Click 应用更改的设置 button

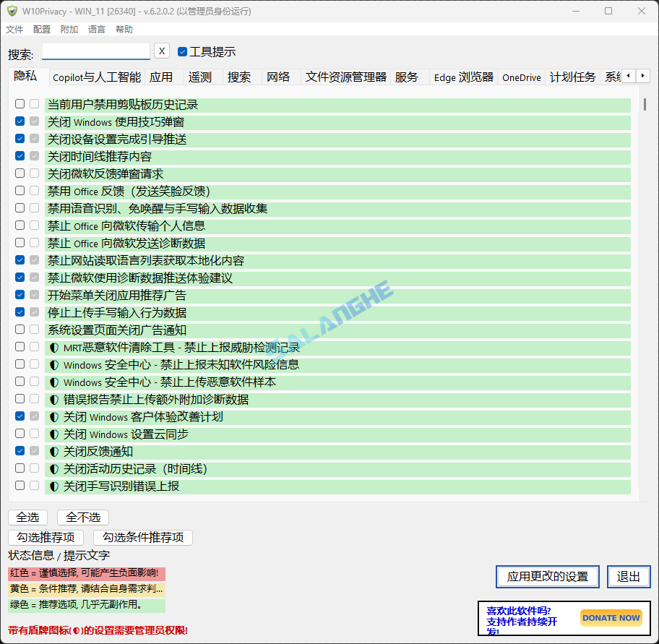548,576
